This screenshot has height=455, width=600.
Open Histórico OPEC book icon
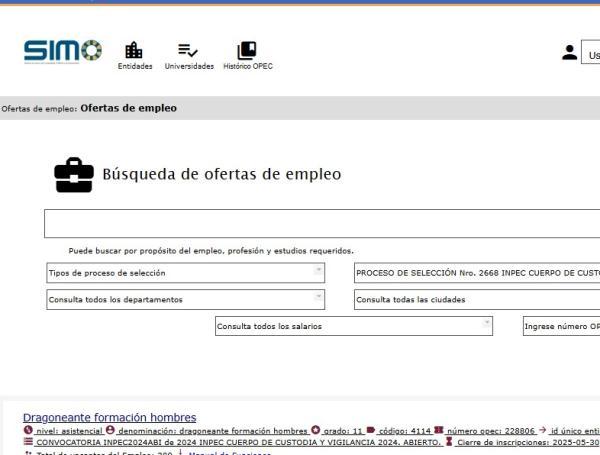247,51
